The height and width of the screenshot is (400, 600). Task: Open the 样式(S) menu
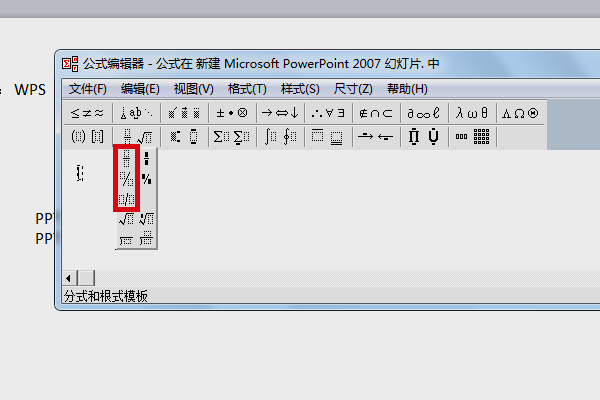(x=300, y=89)
